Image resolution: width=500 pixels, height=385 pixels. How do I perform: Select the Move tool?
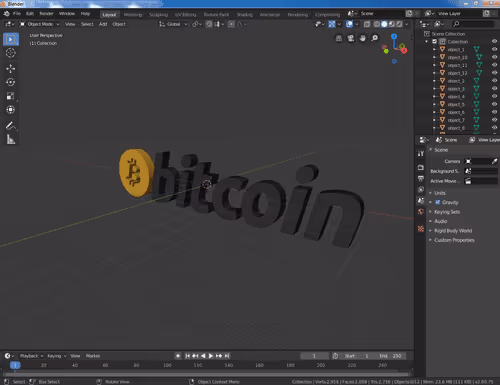[x=11, y=68]
